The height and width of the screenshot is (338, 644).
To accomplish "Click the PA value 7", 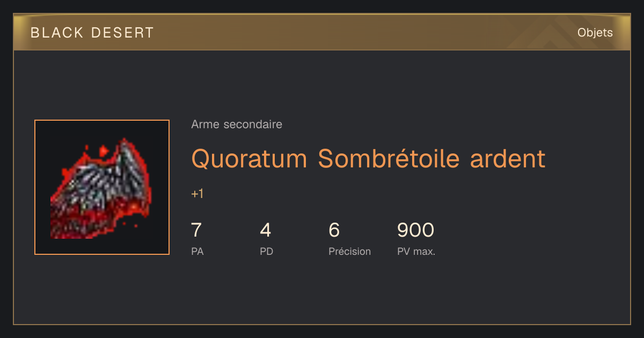I will tap(196, 230).
